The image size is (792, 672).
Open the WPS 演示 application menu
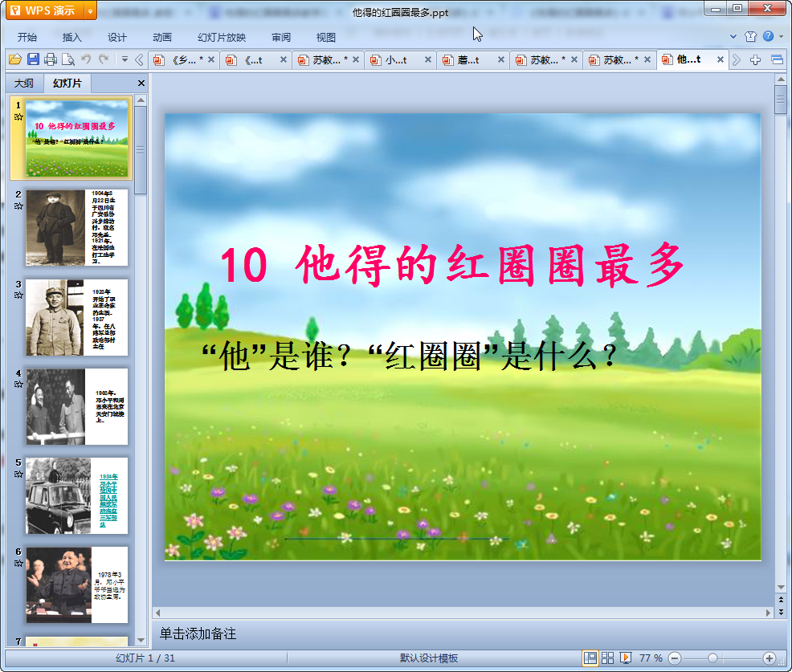tap(45, 10)
